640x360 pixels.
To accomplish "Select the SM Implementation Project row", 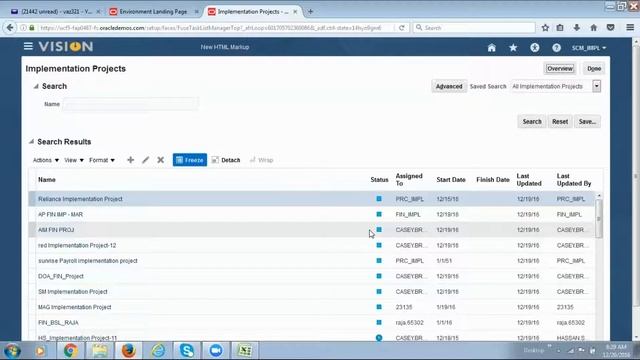I will [x=311, y=291].
